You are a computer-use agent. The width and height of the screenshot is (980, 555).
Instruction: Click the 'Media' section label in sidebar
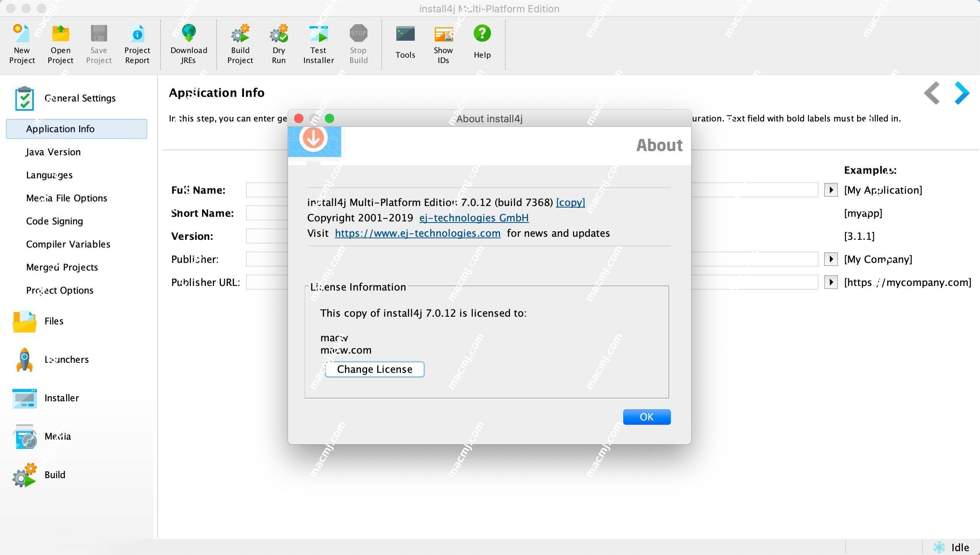pyautogui.click(x=58, y=436)
